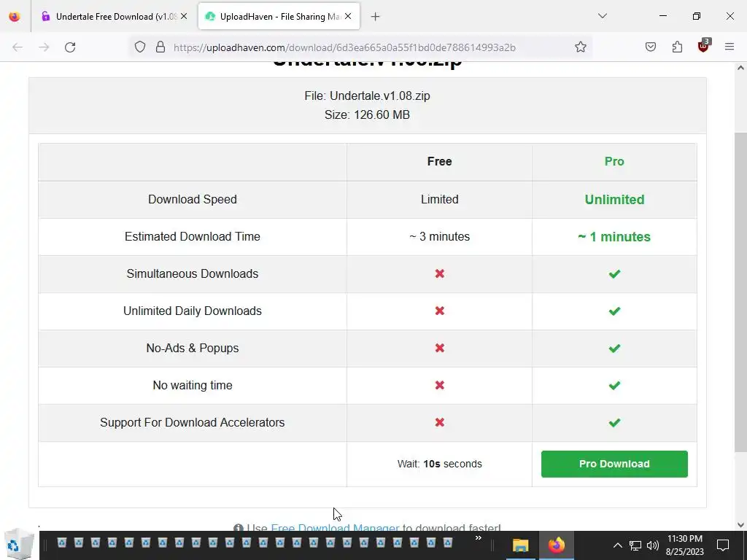The width and height of the screenshot is (747, 560).
Task: Show hidden system tray icons
Action: coord(617,545)
